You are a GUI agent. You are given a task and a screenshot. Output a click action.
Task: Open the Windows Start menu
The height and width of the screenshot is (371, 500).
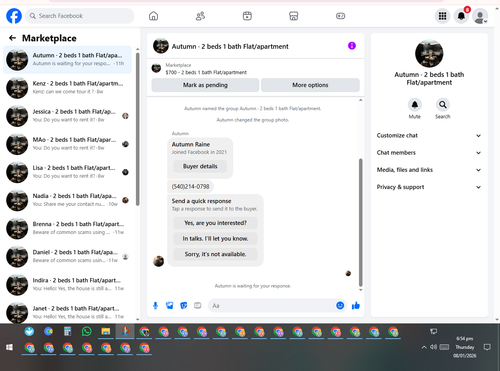pyautogui.click(x=9, y=347)
